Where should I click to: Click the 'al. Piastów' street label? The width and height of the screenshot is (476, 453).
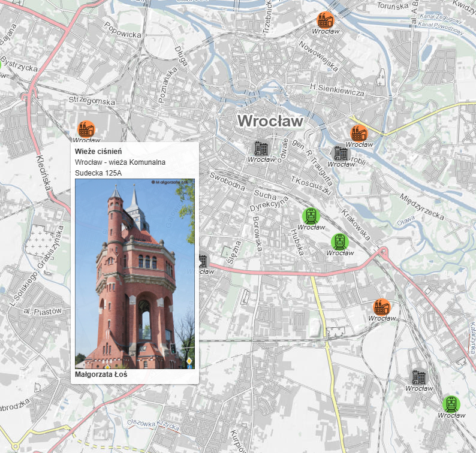(x=43, y=312)
